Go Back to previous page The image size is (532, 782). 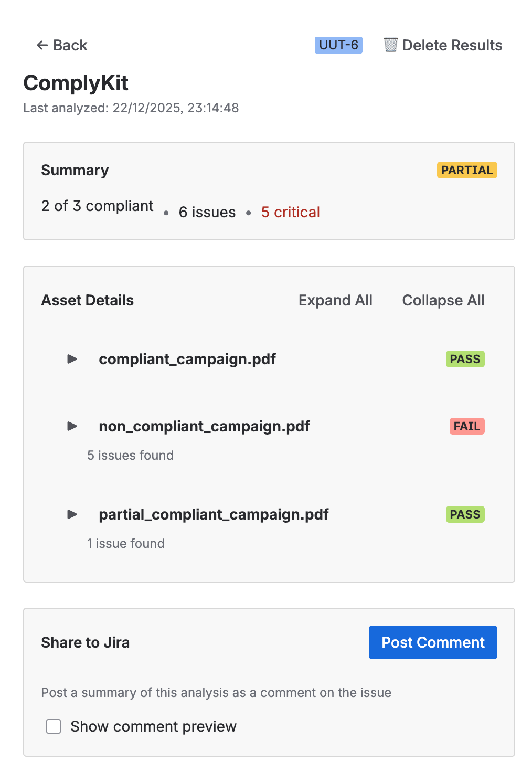pyautogui.click(x=70, y=45)
